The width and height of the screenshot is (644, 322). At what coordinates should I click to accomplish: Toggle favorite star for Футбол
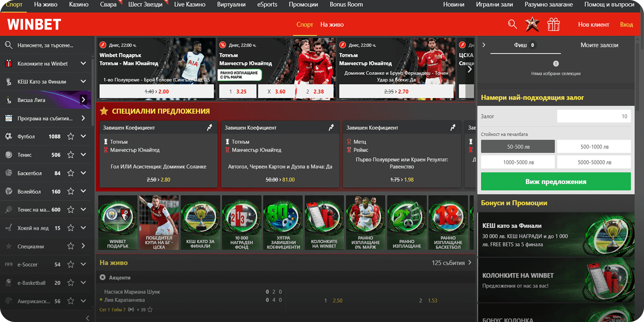[x=70, y=137]
